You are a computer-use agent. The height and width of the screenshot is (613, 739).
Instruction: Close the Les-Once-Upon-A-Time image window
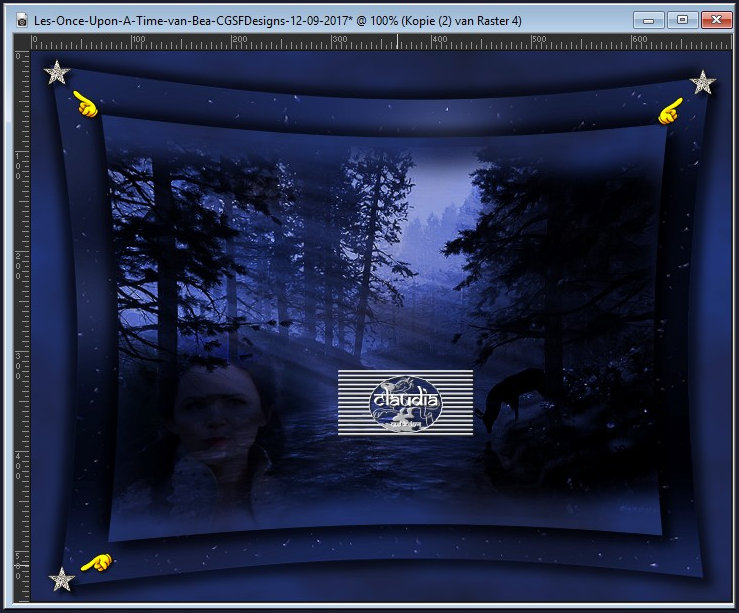[716, 20]
